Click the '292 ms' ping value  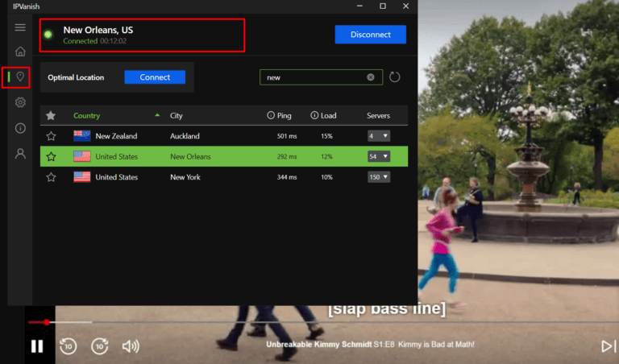point(287,156)
